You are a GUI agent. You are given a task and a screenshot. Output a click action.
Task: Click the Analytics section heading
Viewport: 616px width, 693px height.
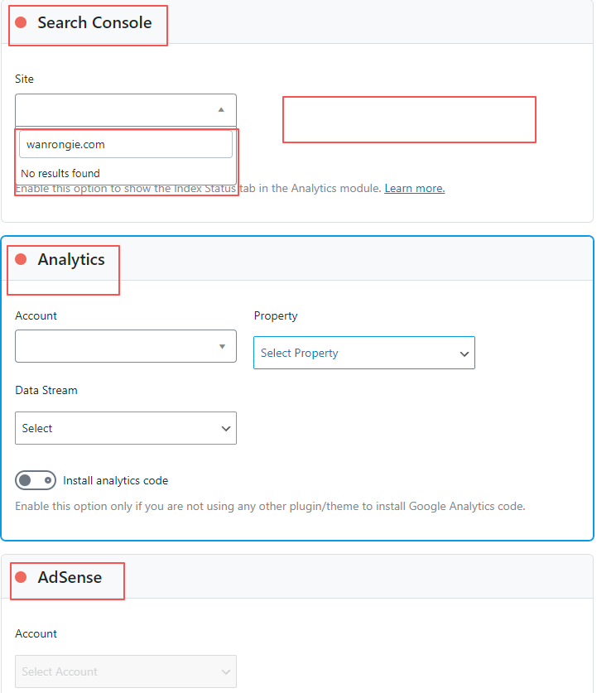coord(71,260)
